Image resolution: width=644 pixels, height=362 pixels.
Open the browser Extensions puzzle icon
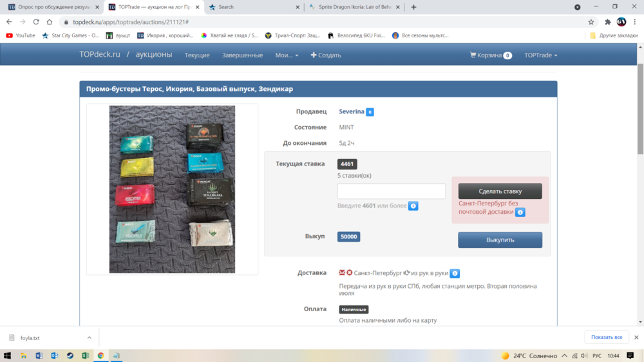pyautogui.click(x=607, y=22)
